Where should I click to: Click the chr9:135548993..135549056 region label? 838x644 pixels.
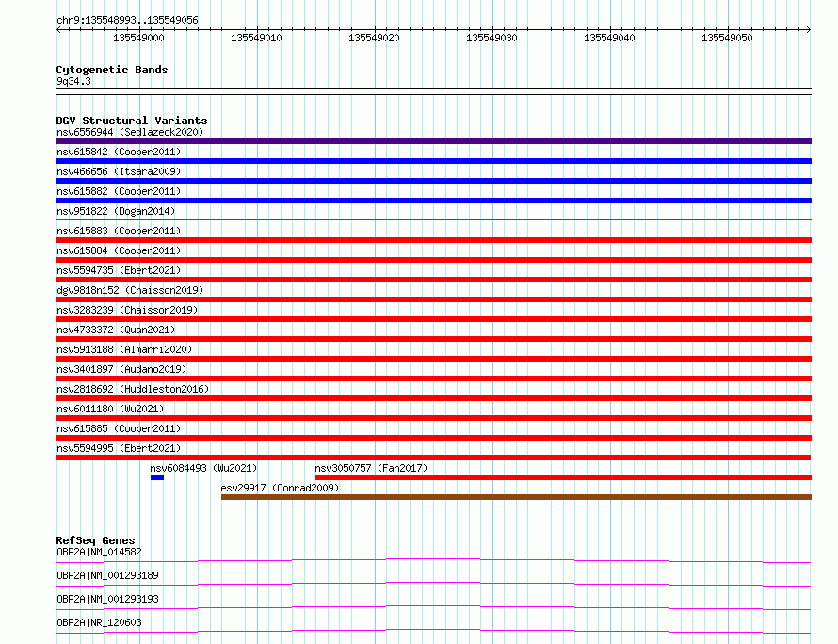[x=127, y=20]
